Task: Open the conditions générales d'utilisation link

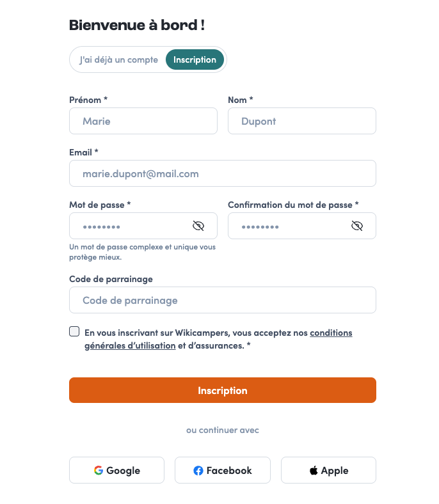Action: click(x=218, y=339)
